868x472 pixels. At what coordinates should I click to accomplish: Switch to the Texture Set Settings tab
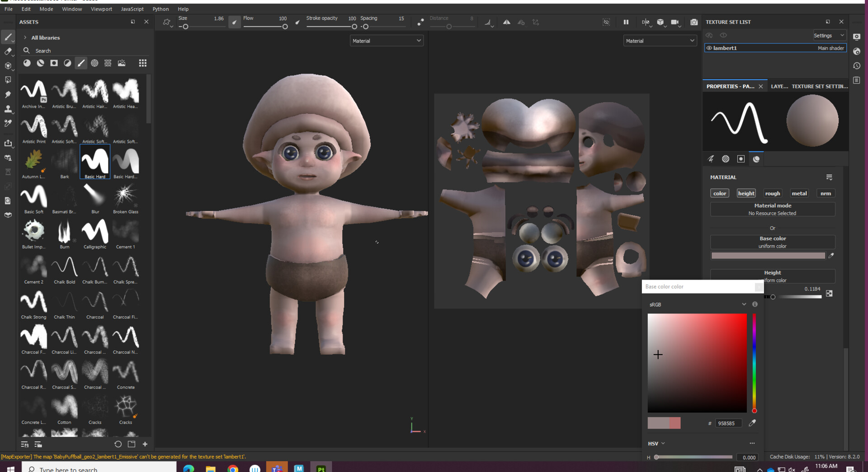pyautogui.click(x=820, y=86)
